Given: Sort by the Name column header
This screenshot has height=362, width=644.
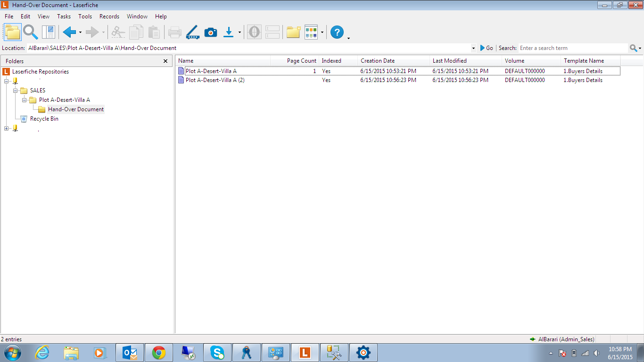Looking at the screenshot, I should pos(223,61).
